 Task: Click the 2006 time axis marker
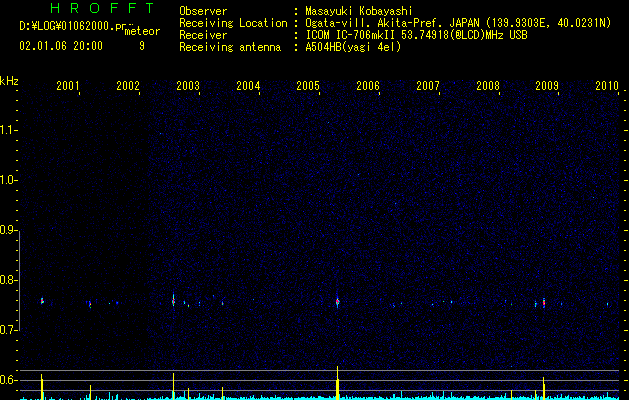point(368,85)
